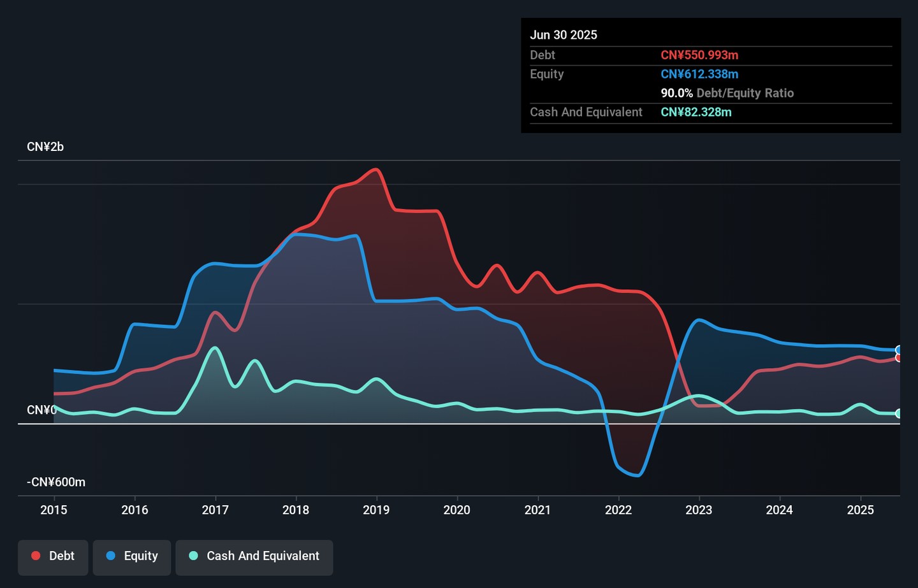Click the blue Equity endpoint marker on chart
Screen dimensions: 918x588
click(899, 350)
